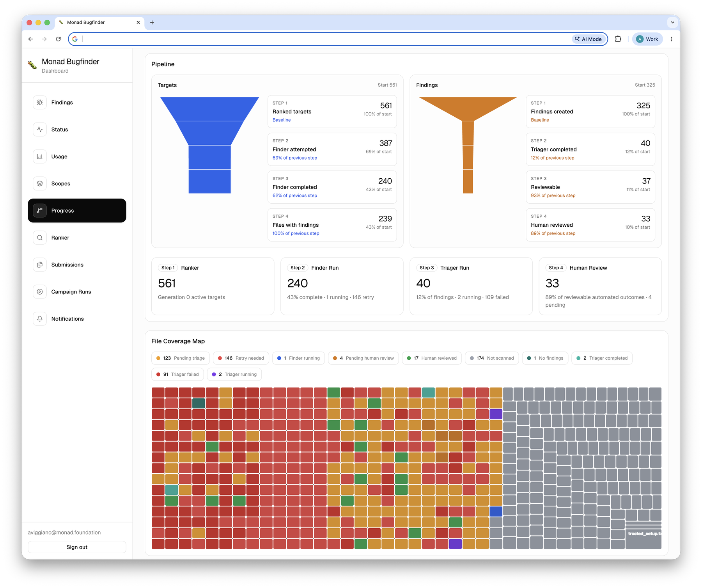
Task: Click the Monad Bugfinder caterpillar logo
Action: 32,65
